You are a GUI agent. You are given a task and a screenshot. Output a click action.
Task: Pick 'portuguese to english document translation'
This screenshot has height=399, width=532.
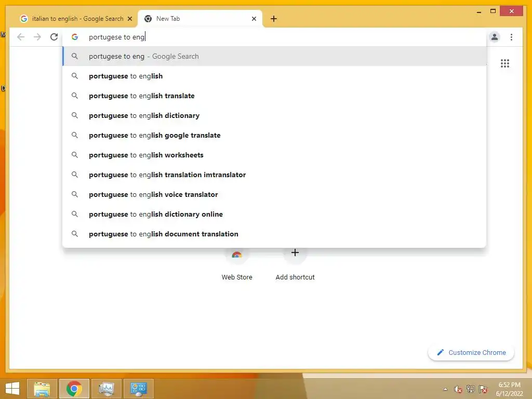(274, 234)
